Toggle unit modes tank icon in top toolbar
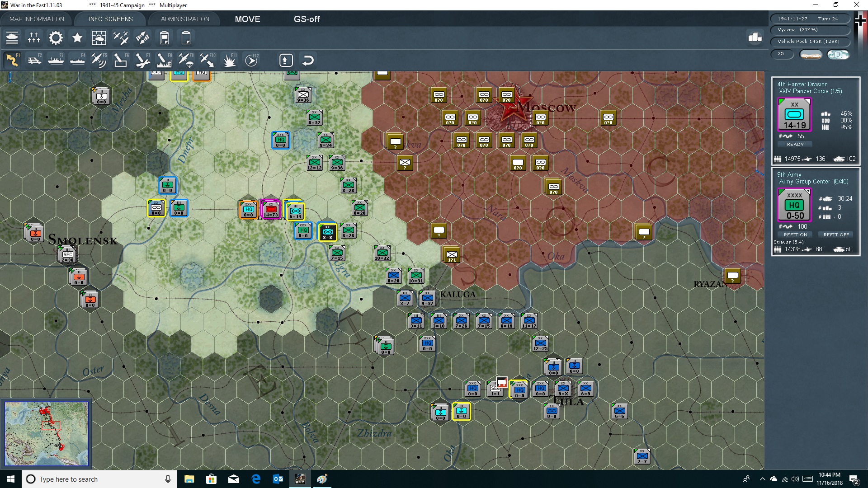The image size is (868, 488). pos(12,38)
